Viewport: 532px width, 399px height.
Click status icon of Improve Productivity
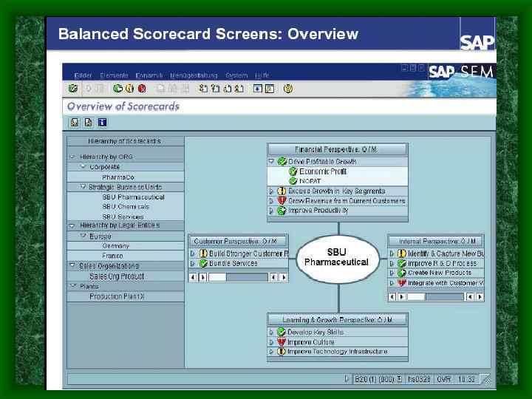(282, 211)
